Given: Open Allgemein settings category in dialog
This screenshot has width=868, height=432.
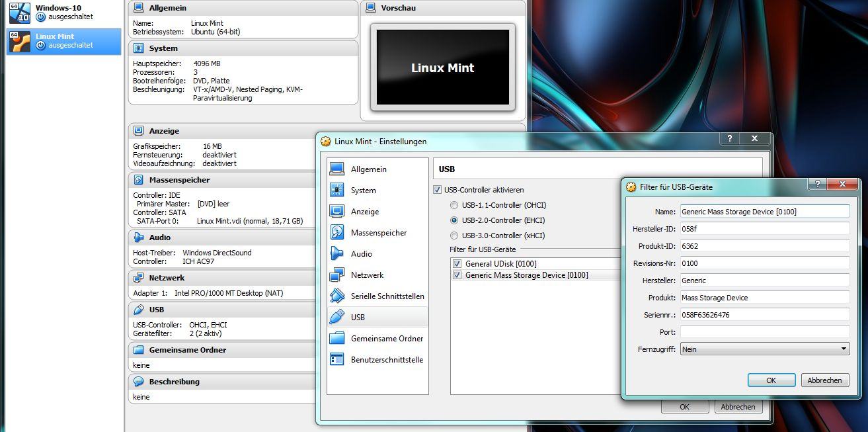Looking at the screenshot, I should coord(378,169).
